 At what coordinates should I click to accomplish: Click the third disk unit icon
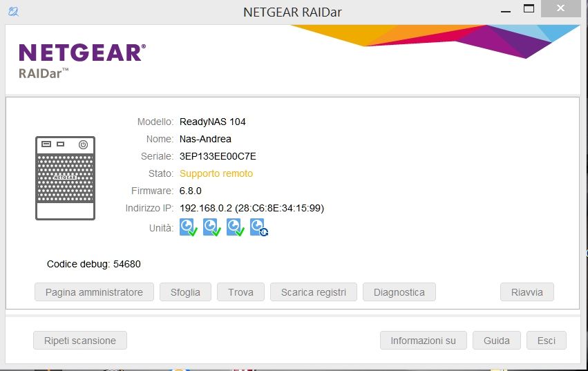[235, 227]
